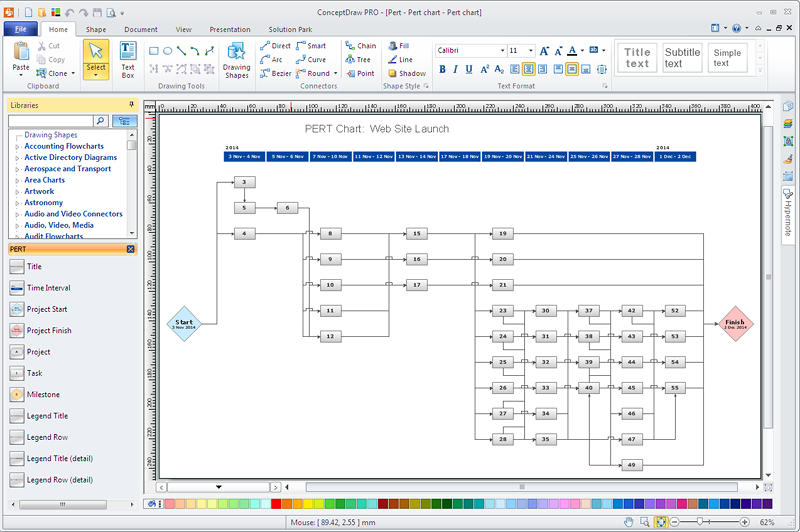Image resolution: width=800 pixels, height=532 pixels.
Task: Select the Time Interval PERT shape
Action: click(40, 288)
